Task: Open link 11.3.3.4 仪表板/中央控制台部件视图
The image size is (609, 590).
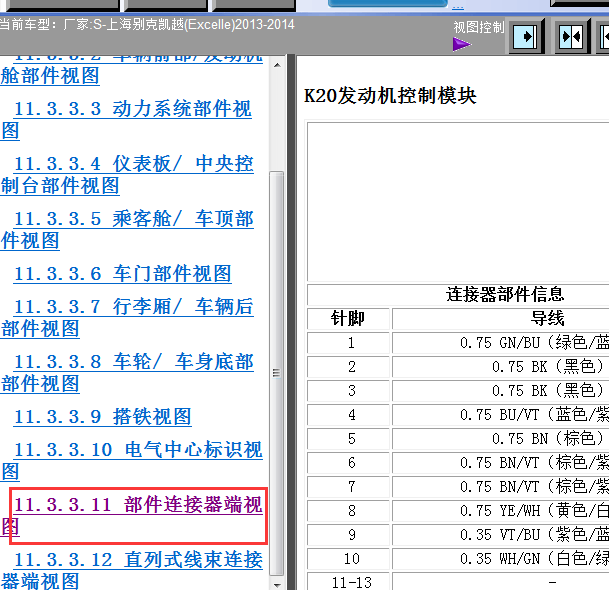Action: point(127,175)
